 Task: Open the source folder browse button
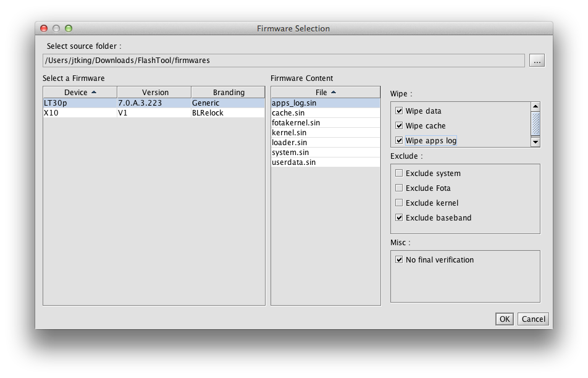click(537, 61)
